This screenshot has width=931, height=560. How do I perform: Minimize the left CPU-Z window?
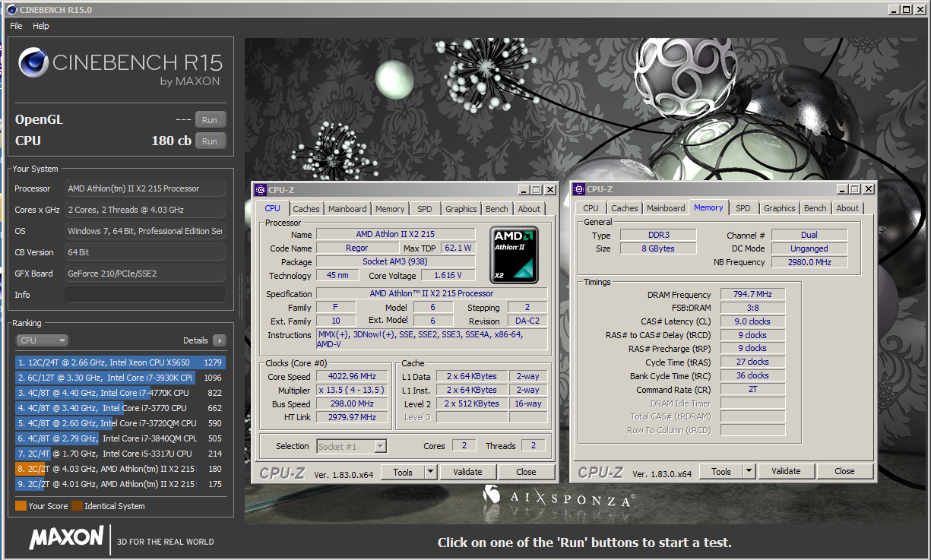524,190
